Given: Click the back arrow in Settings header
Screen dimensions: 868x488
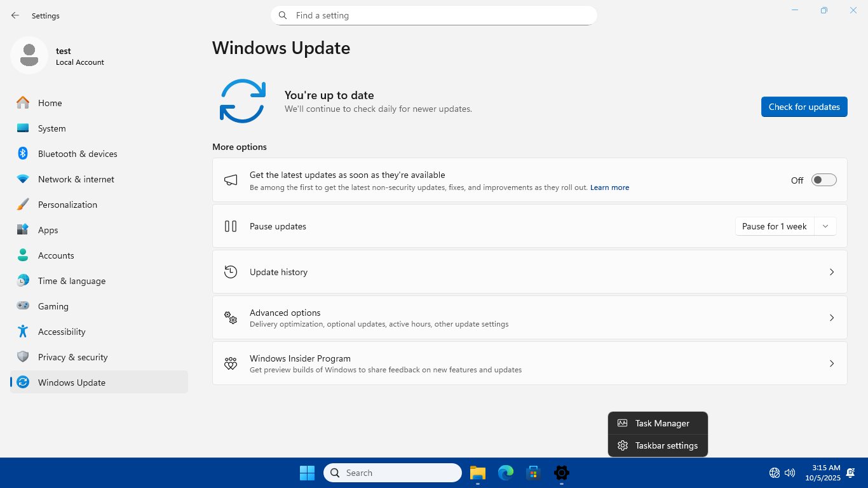Looking at the screenshot, I should tap(15, 15).
